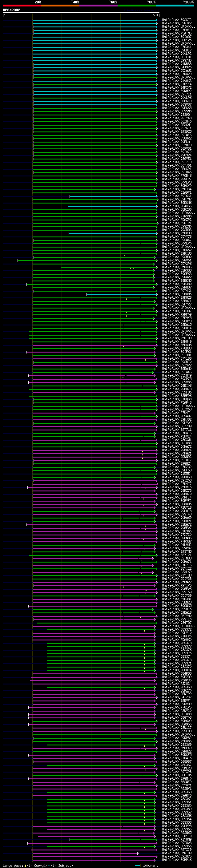The width and height of the screenshot is (197, 868).
Task: Select the UniRef100_Q84XS6 label
Action: [177, 206]
